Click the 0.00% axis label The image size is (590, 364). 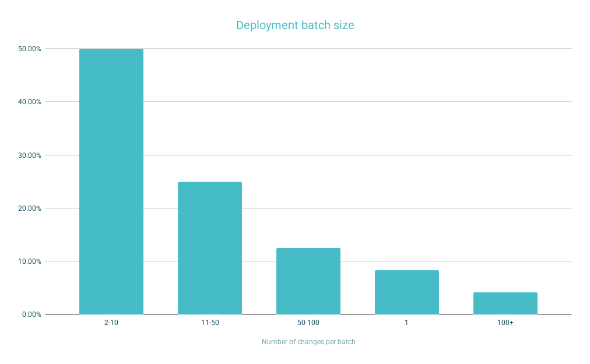(31, 314)
